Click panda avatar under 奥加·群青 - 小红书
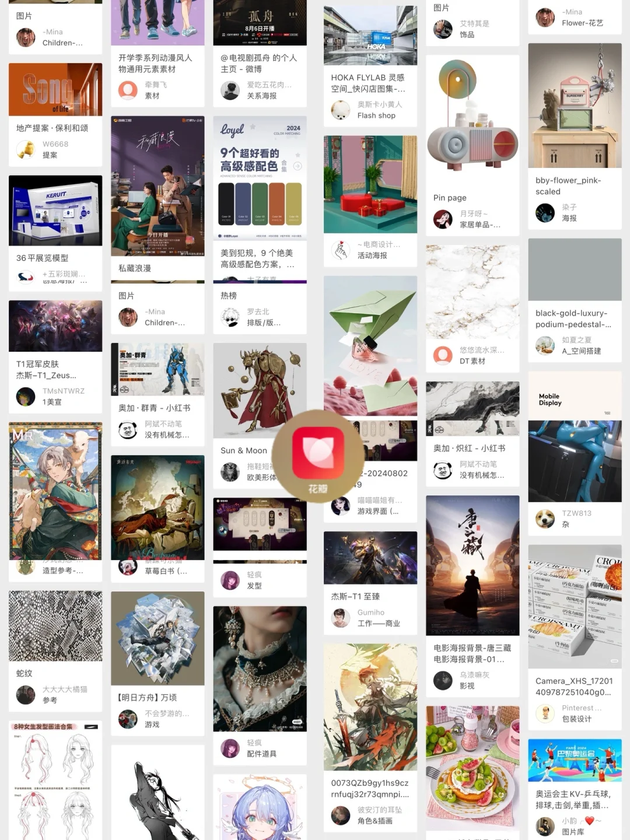 tap(128, 429)
